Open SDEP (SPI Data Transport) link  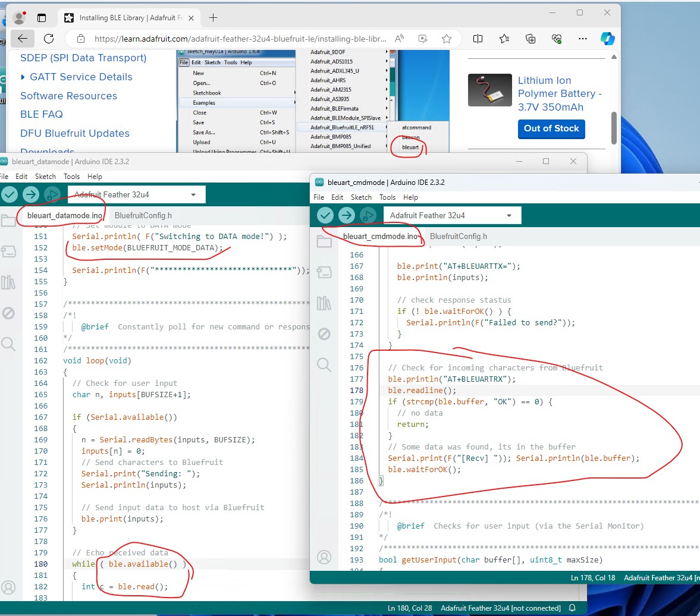(83, 58)
